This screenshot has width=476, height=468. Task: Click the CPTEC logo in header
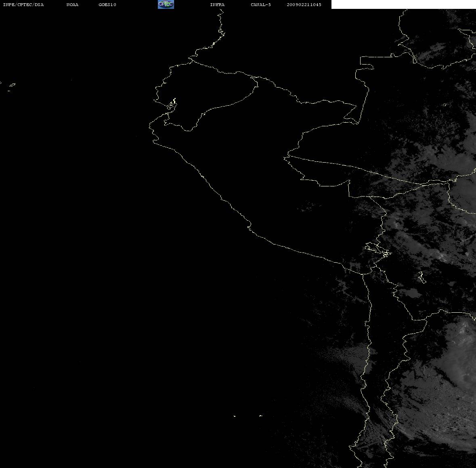[166, 4]
